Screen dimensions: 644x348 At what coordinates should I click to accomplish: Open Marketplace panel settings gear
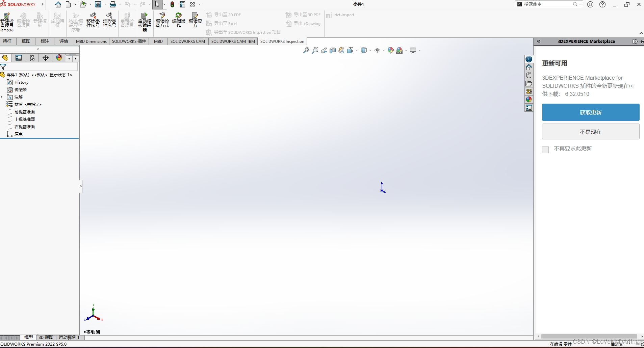tap(635, 42)
